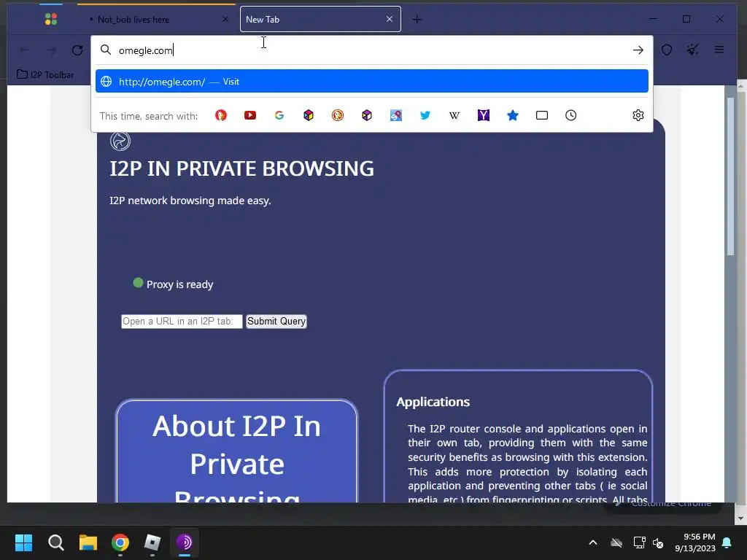Close the Not_bob lives here tab

click(225, 20)
